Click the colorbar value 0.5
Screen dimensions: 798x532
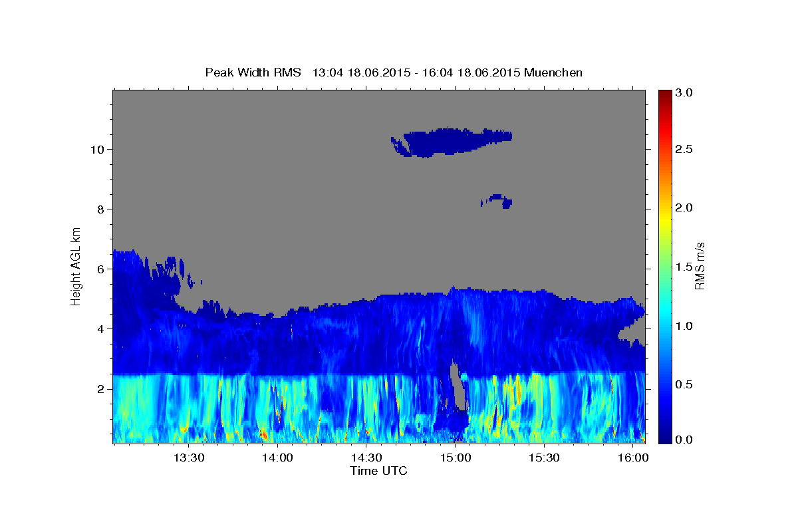(685, 384)
